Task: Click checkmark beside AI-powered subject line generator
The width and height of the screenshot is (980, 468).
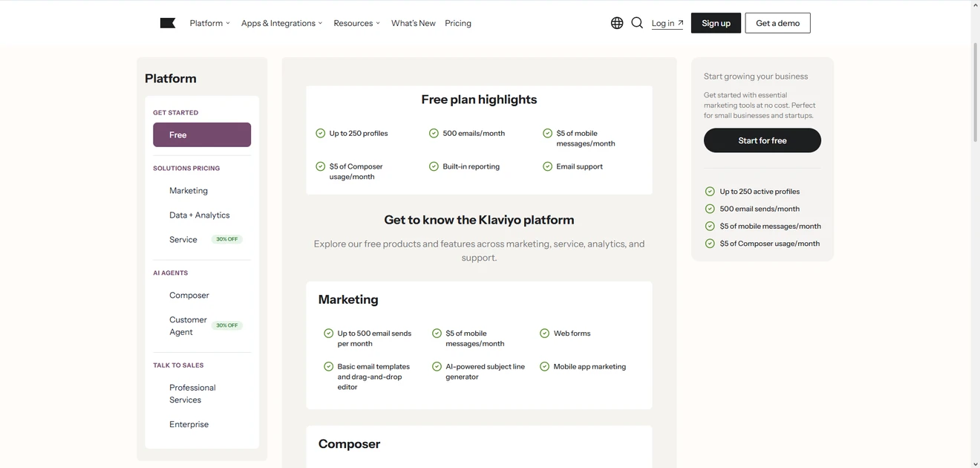Action: point(437,367)
